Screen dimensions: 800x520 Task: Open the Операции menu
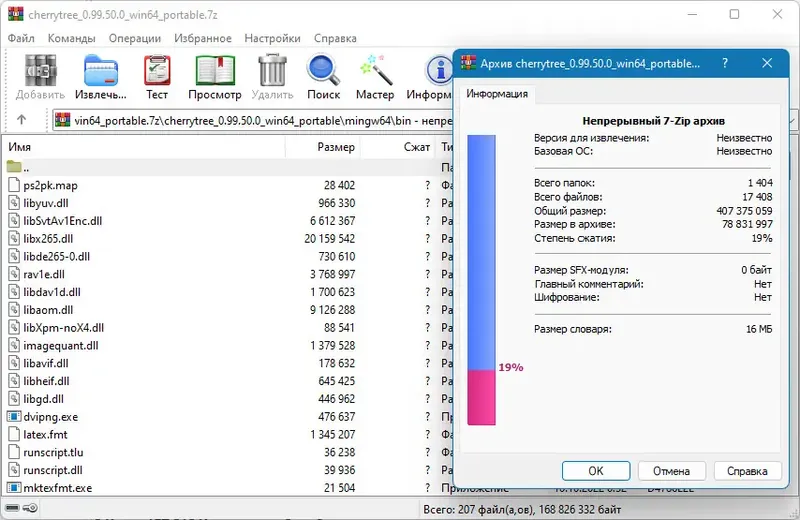tap(135, 38)
